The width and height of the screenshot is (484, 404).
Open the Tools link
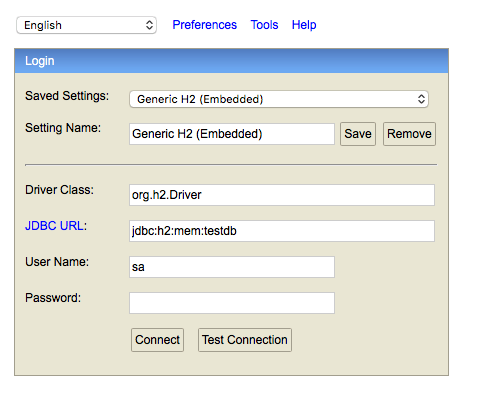click(264, 25)
